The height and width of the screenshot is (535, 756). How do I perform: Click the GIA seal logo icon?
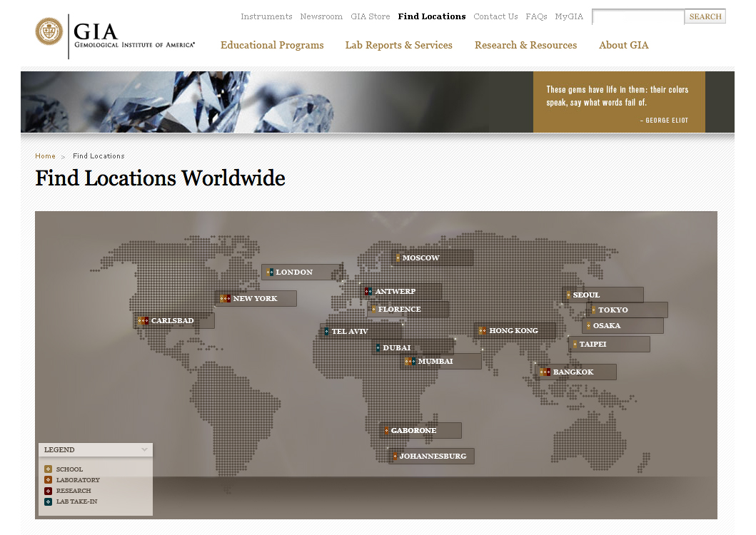49,31
